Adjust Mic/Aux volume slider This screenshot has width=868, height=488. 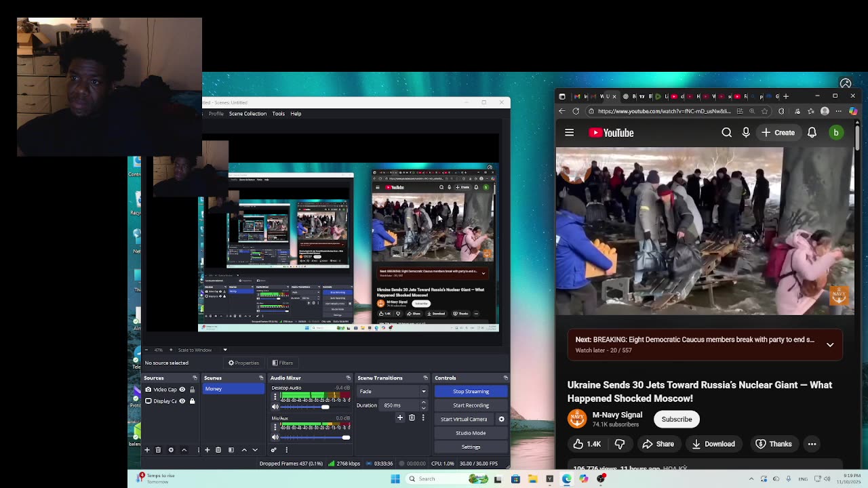(x=316, y=437)
